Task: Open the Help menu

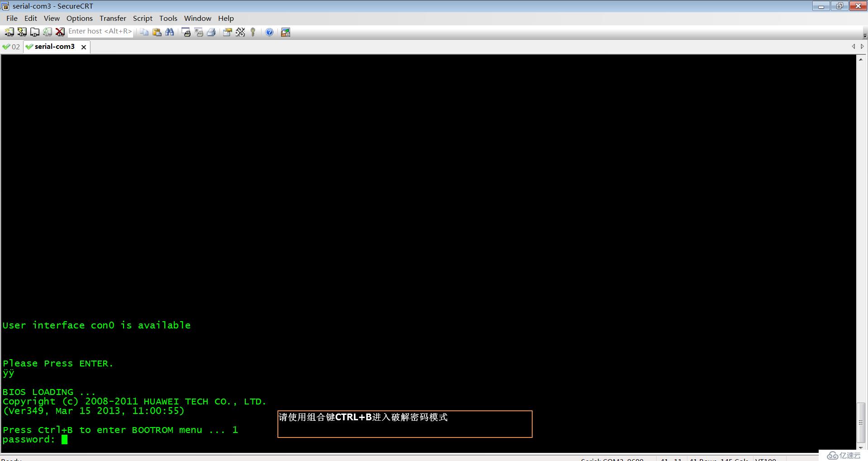Action: (226, 18)
